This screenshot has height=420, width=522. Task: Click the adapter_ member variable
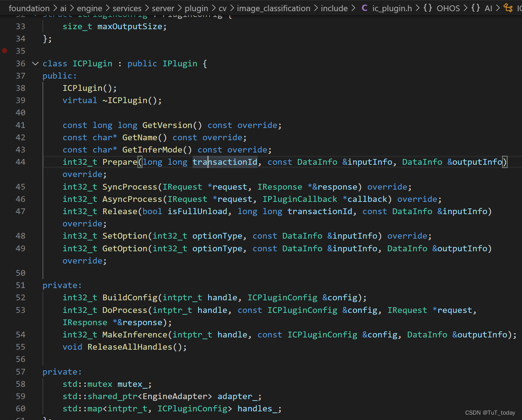[x=237, y=396]
